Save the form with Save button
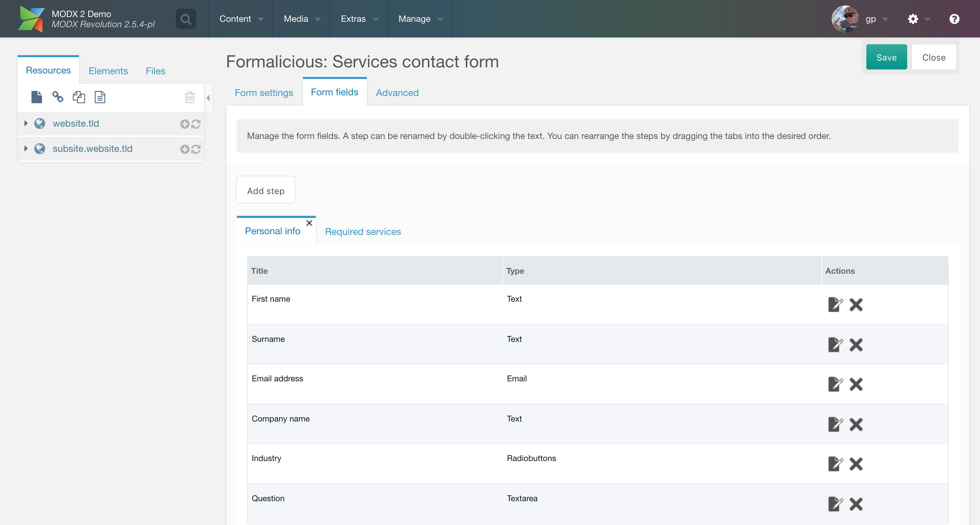Screen dimensions: 980x525 886,58
